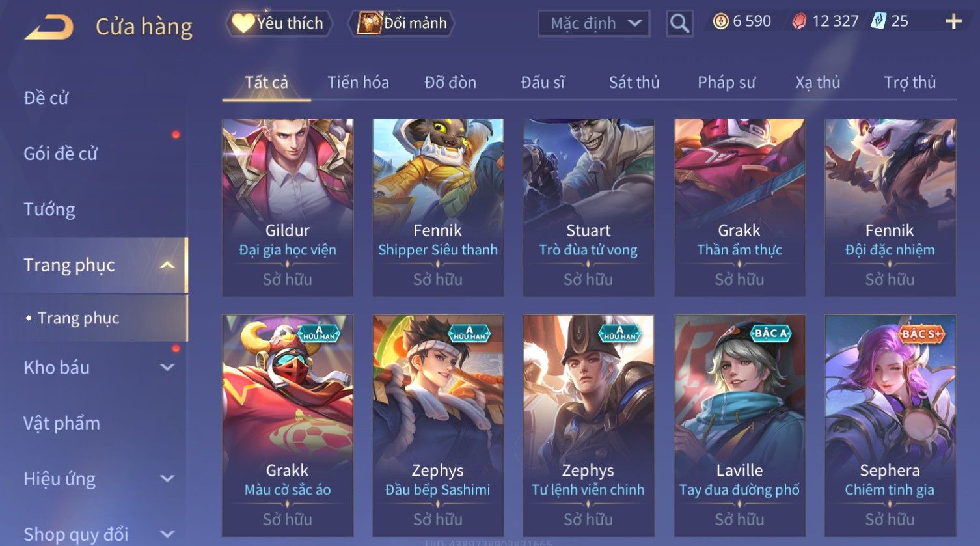Select the Tiến hóa tab
The image size is (980, 546).
pyautogui.click(x=358, y=82)
